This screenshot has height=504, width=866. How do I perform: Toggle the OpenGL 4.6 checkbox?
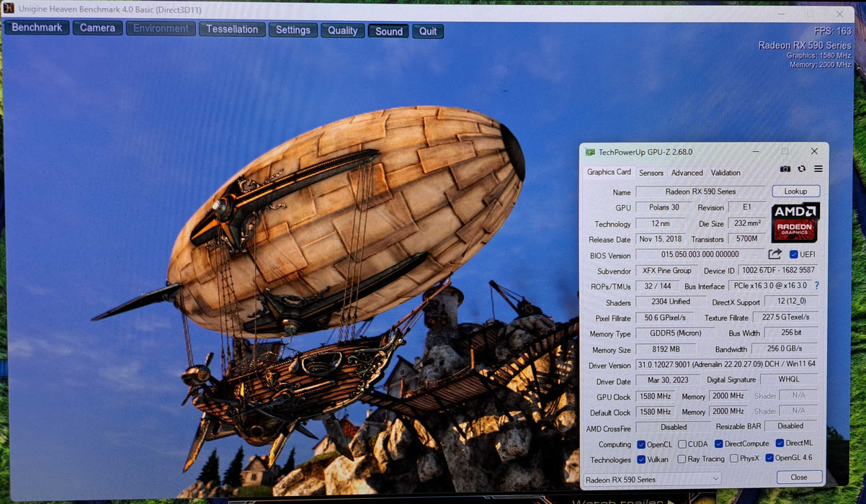pyautogui.click(x=769, y=458)
